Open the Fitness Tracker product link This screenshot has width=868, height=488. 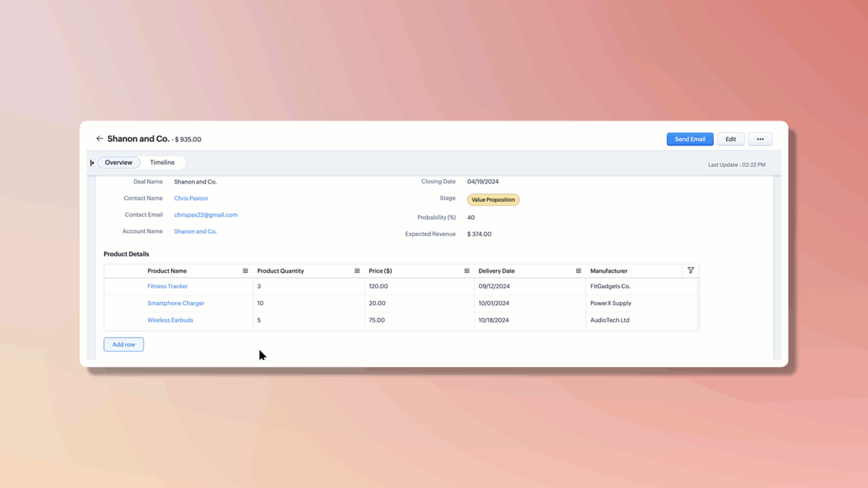pos(168,287)
